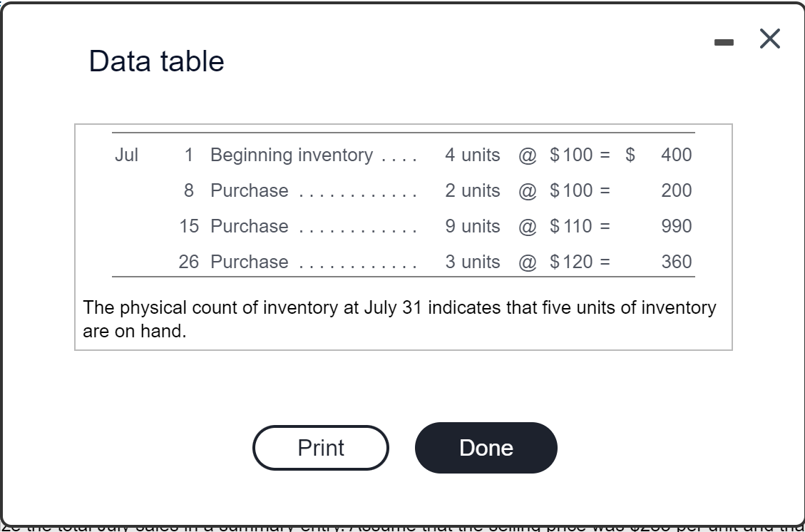Click the minimize icon

[724, 41]
